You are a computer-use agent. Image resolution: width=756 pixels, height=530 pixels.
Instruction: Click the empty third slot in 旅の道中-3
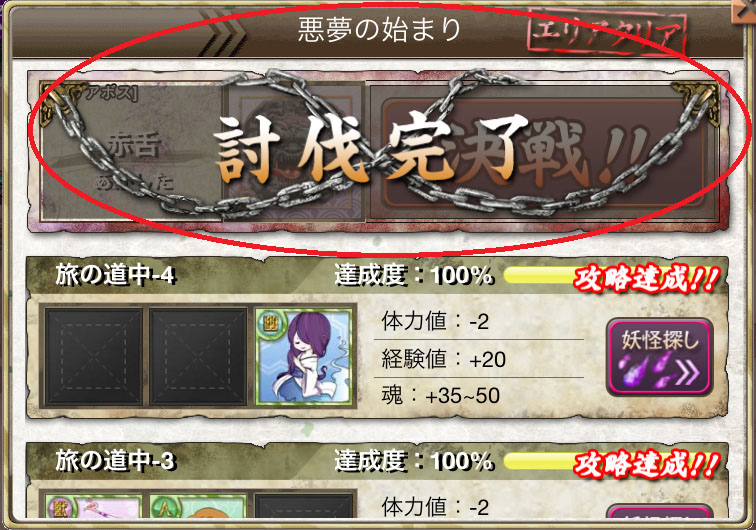[x=304, y=505]
